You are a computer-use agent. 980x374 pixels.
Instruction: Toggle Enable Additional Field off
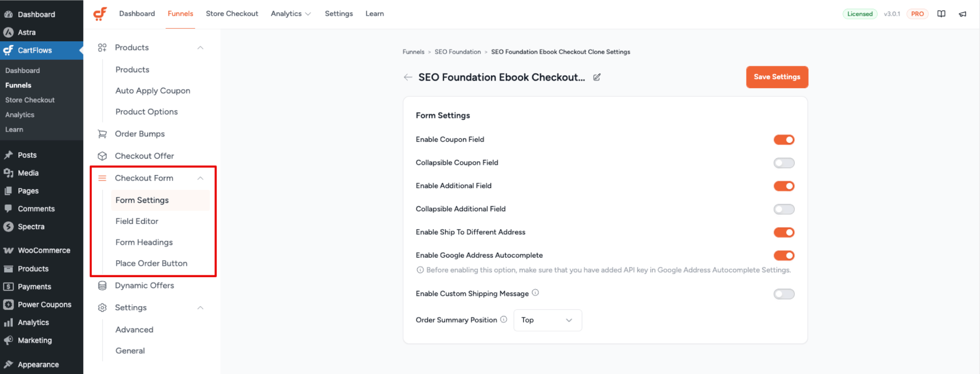coord(784,186)
